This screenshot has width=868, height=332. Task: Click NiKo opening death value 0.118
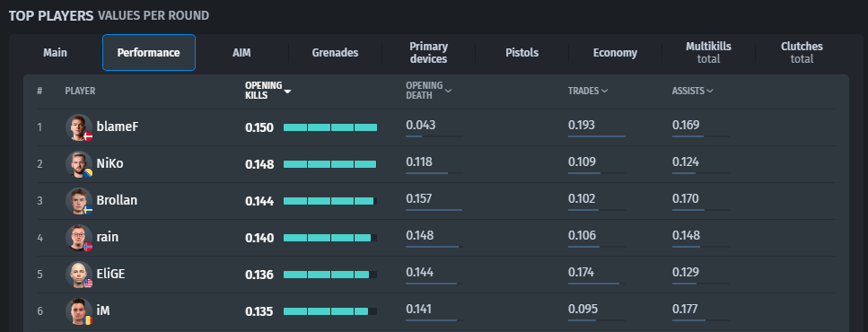[x=419, y=162]
